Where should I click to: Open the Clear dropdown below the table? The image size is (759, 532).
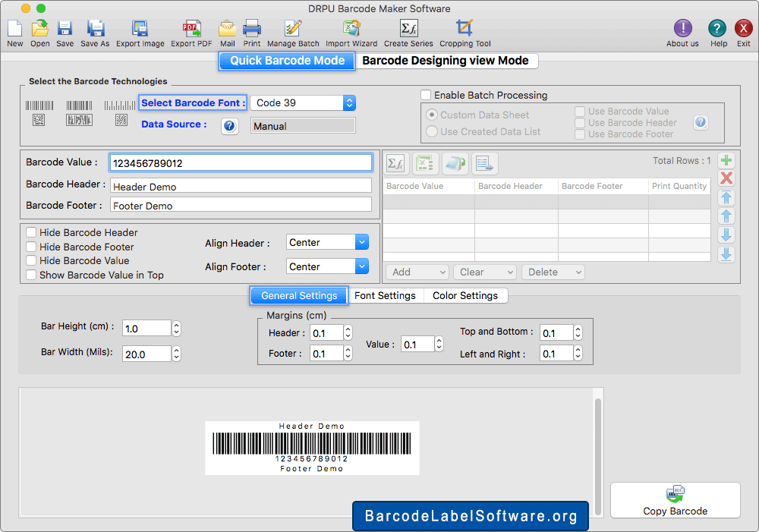[x=485, y=272]
